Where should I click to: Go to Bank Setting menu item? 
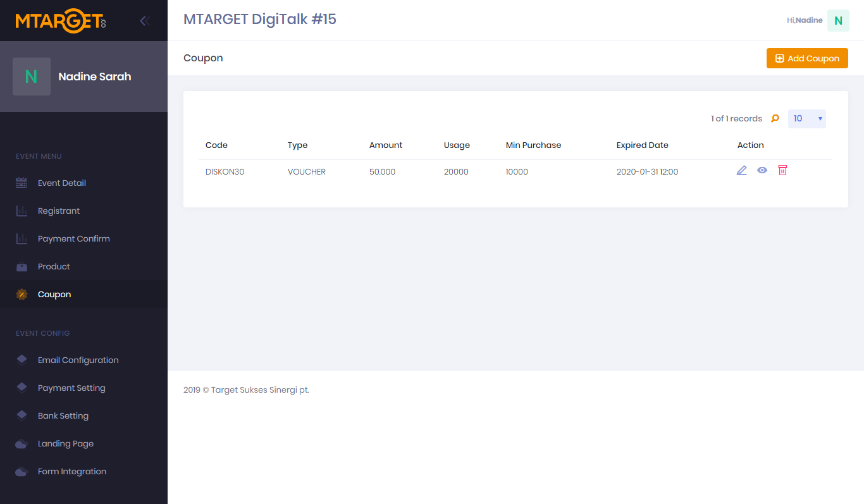pos(83,415)
